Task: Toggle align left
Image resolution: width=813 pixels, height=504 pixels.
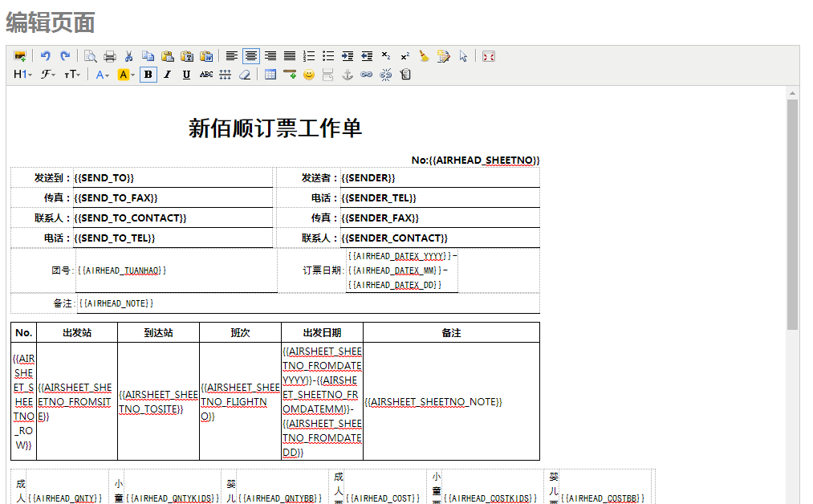Action: point(232,56)
